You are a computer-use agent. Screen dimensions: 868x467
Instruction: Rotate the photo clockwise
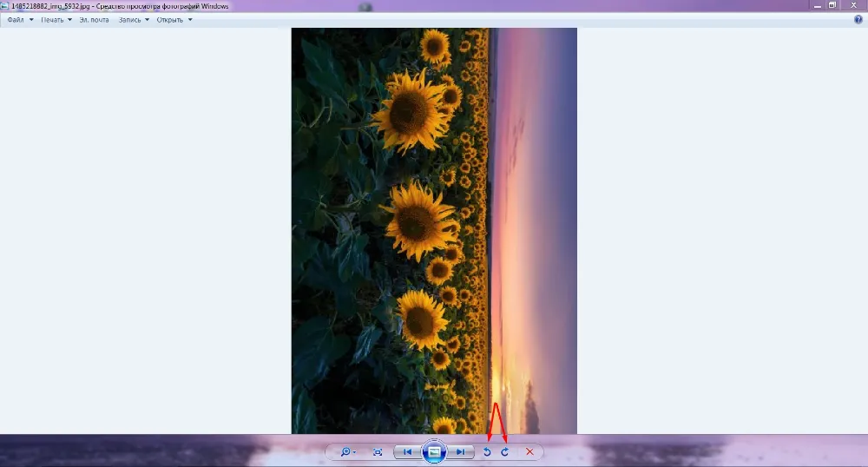click(x=504, y=452)
